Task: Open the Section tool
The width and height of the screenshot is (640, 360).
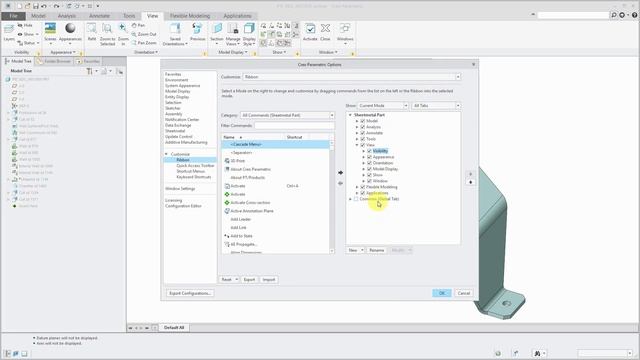Action: pos(217,34)
